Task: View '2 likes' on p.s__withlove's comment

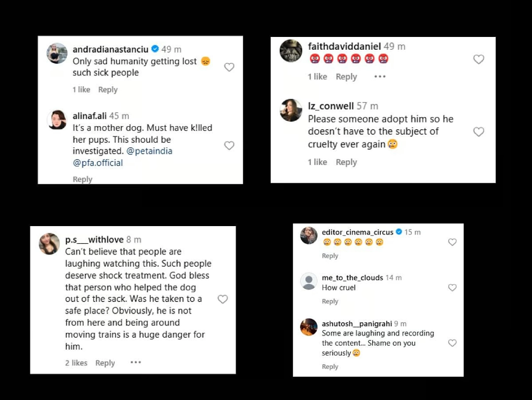Action: pos(76,363)
